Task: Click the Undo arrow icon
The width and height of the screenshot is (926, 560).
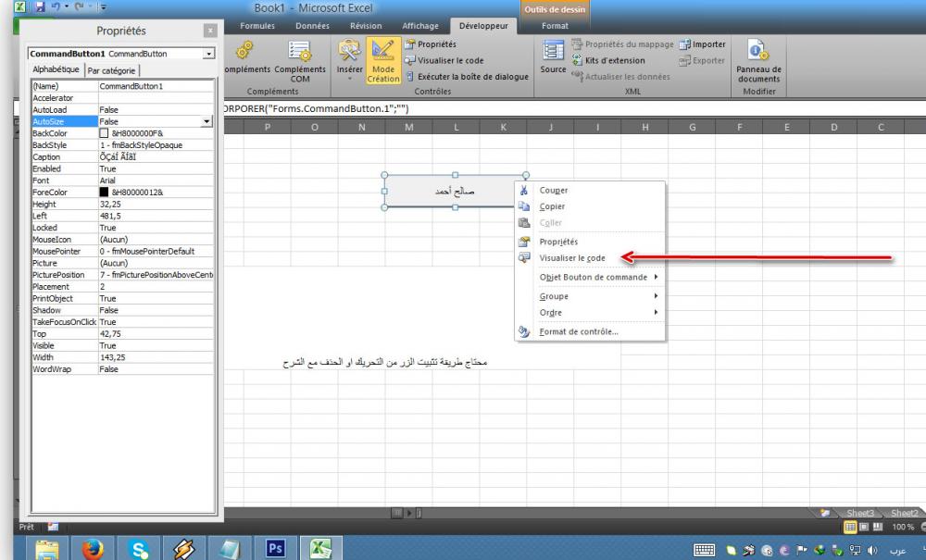Action: (56, 7)
